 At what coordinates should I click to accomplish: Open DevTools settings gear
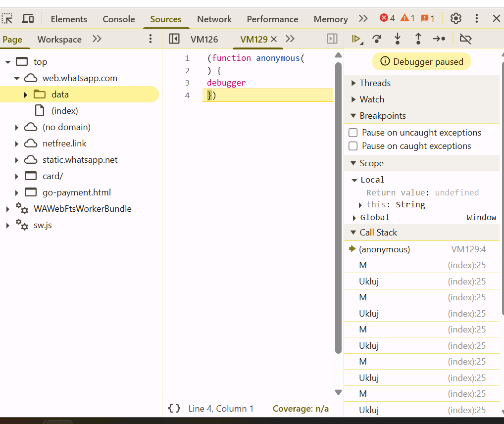pyautogui.click(x=456, y=19)
